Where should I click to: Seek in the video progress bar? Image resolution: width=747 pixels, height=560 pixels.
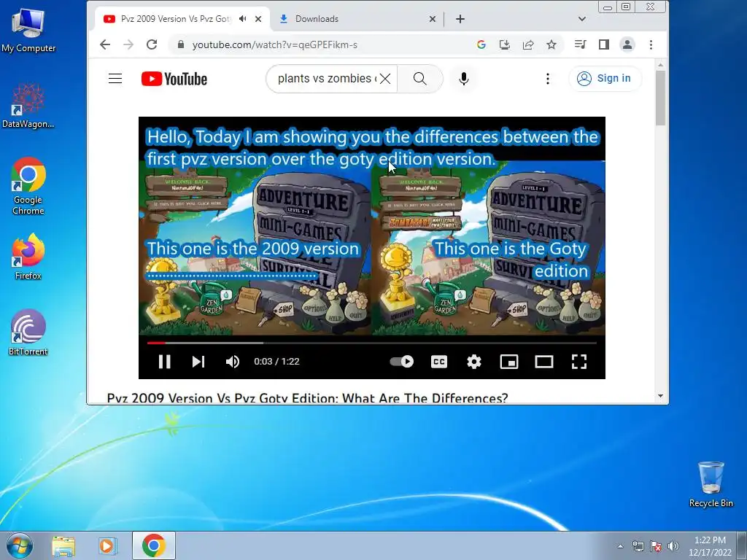[x=371, y=343]
